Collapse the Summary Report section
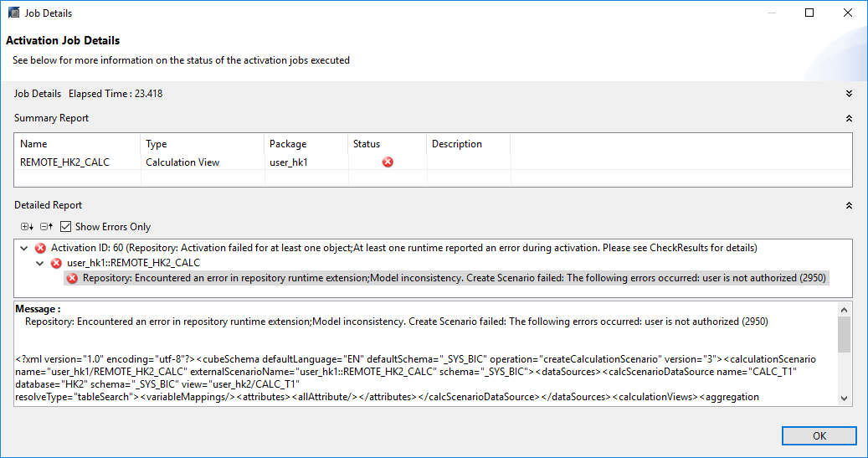 point(849,118)
